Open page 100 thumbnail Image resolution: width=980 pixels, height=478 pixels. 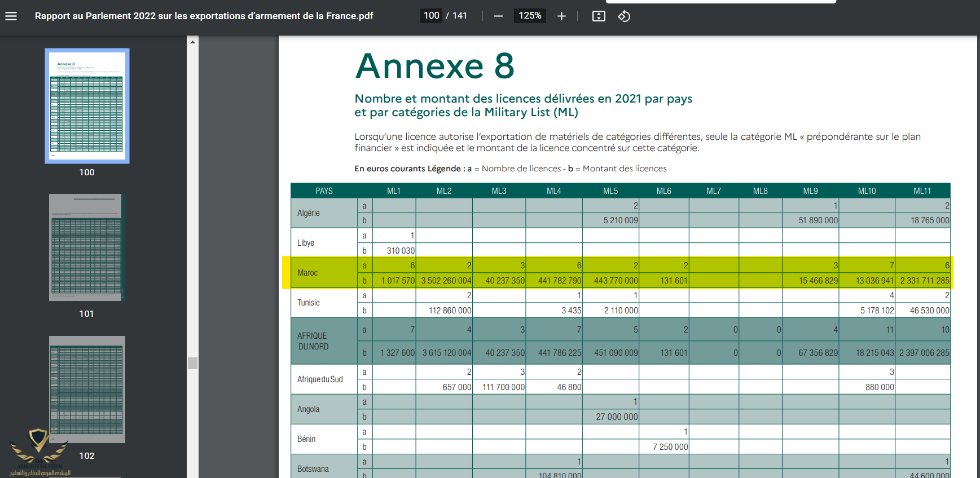pos(87,106)
